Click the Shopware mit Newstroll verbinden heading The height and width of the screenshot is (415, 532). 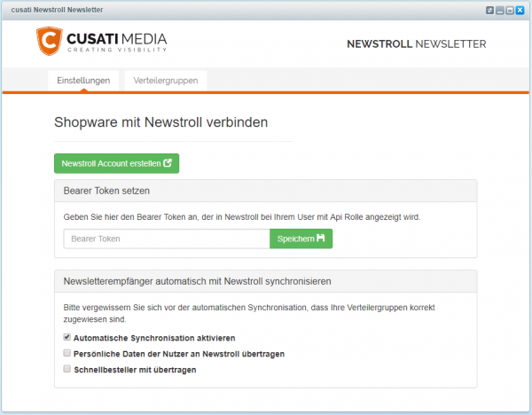coord(160,122)
